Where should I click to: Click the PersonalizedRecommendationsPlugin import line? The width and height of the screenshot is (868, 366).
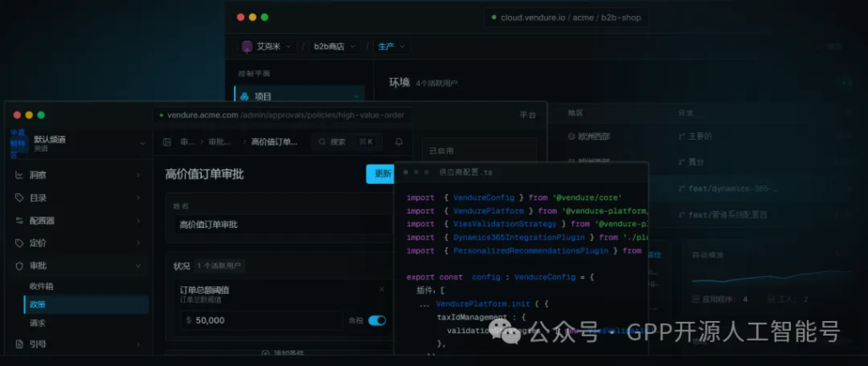click(x=524, y=251)
